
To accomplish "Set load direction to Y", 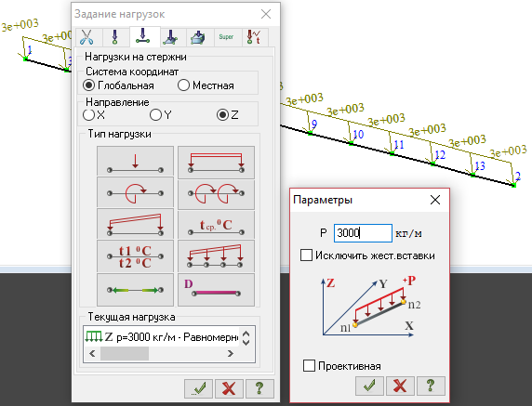I will pos(161,115).
